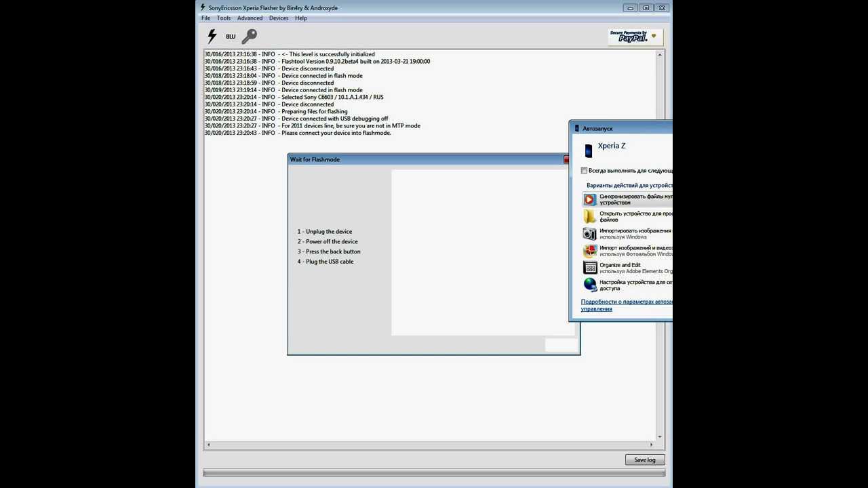
Task: Click the log vertical scrollbar up arrow
Action: tap(659, 55)
